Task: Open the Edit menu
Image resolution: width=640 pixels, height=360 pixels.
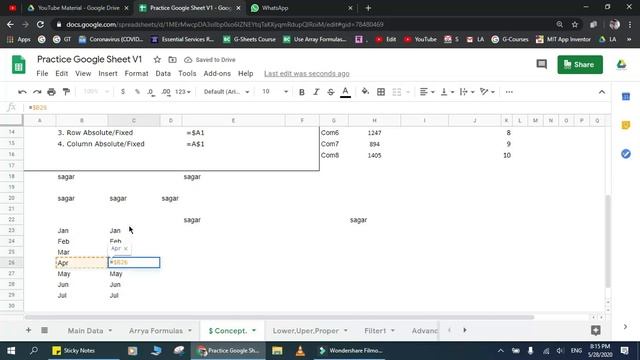Action: (x=62, y=73)
